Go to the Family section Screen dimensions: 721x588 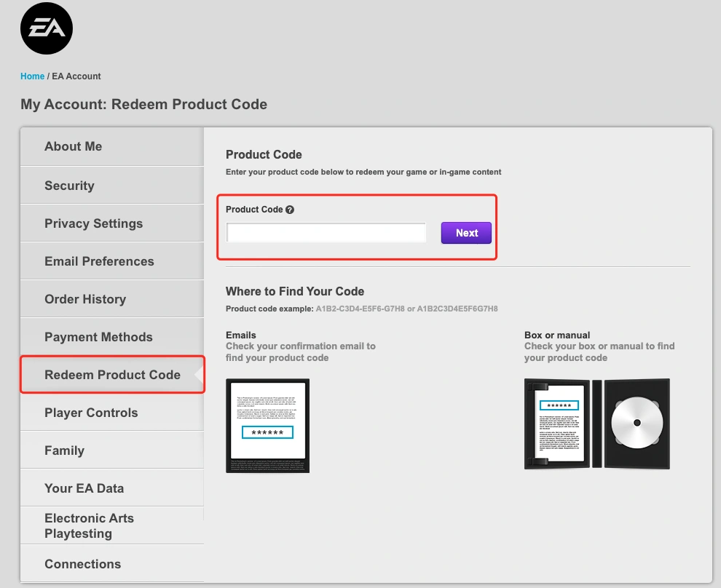pos(64,450)
